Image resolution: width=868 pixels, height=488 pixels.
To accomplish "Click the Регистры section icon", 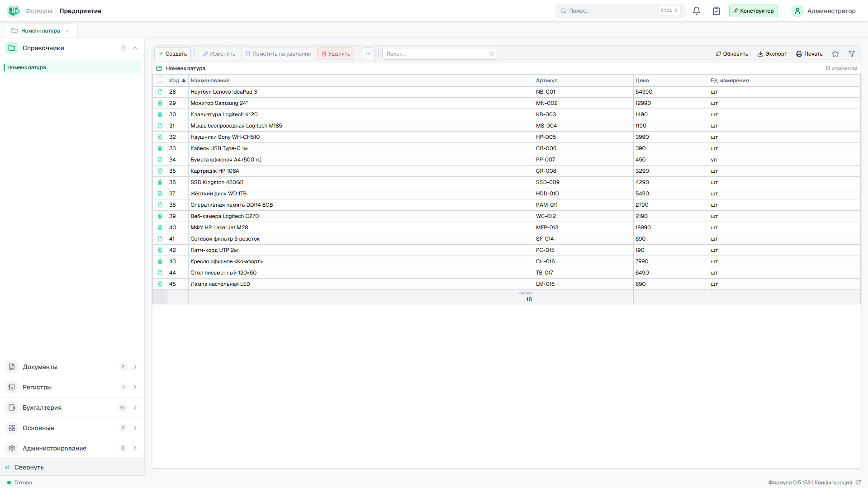I will pyautogui.click(x=12, y=387).
